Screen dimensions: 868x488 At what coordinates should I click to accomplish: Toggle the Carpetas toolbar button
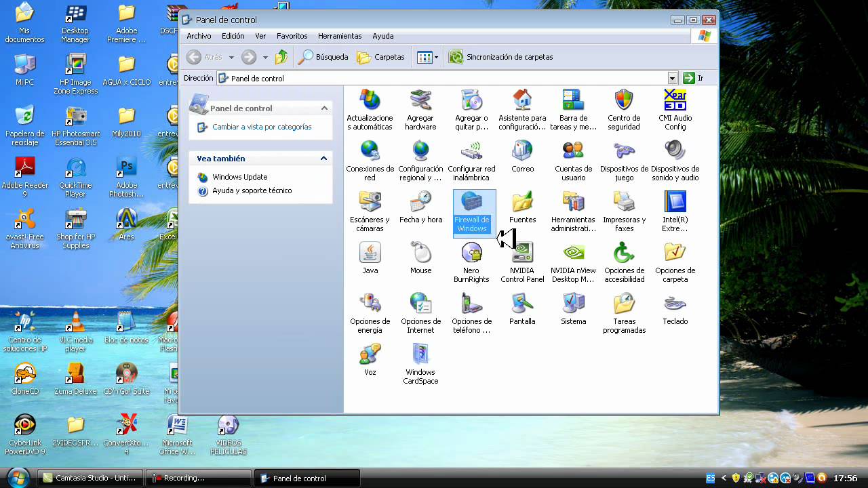pyautogui.click(x=381, y=57)
